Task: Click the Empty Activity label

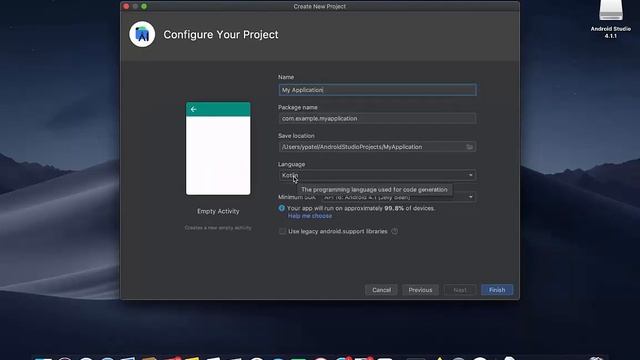Action: (x=218, y=211)
